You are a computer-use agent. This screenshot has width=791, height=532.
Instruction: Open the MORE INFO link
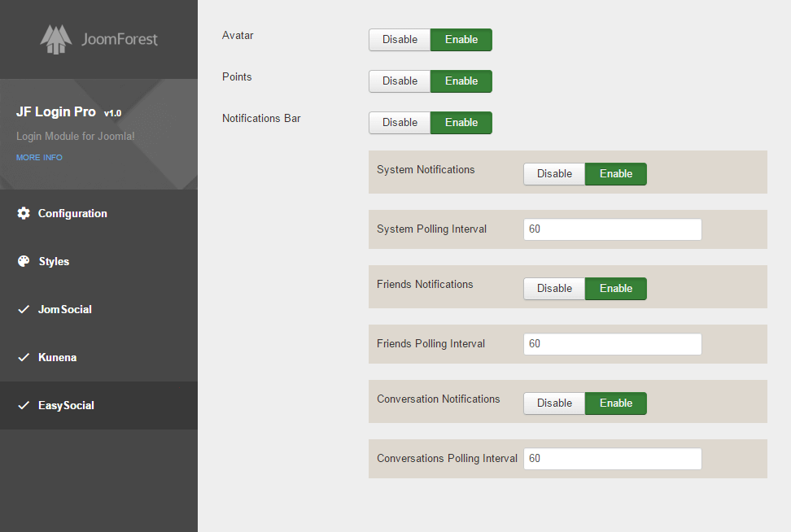click(39, 157)
